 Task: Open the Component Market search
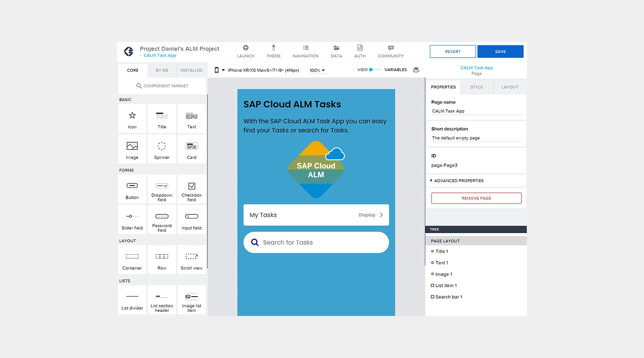tap(162, 86)
